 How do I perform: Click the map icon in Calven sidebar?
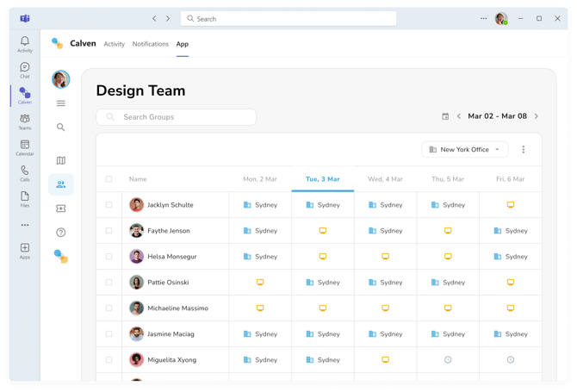60,160
